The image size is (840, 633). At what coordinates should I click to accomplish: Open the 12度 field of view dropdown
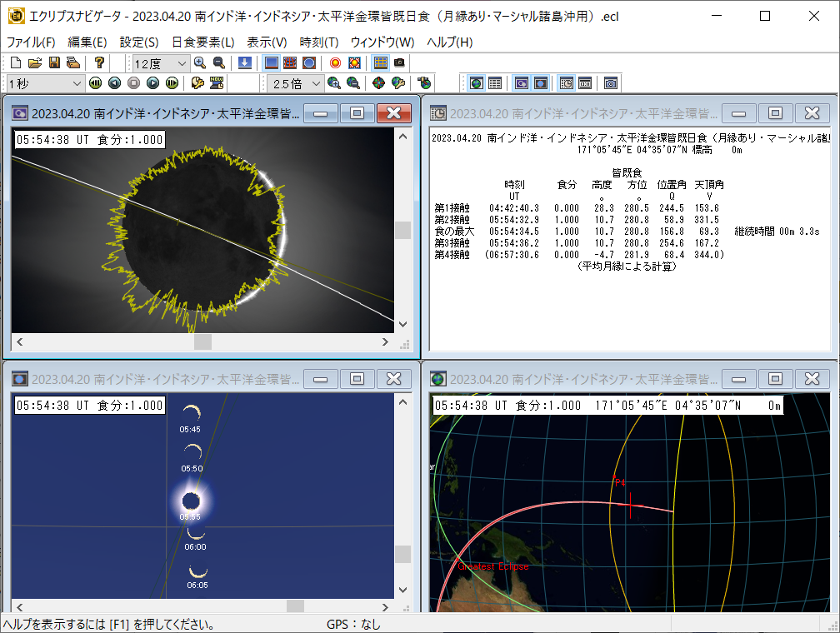(182, 63)
